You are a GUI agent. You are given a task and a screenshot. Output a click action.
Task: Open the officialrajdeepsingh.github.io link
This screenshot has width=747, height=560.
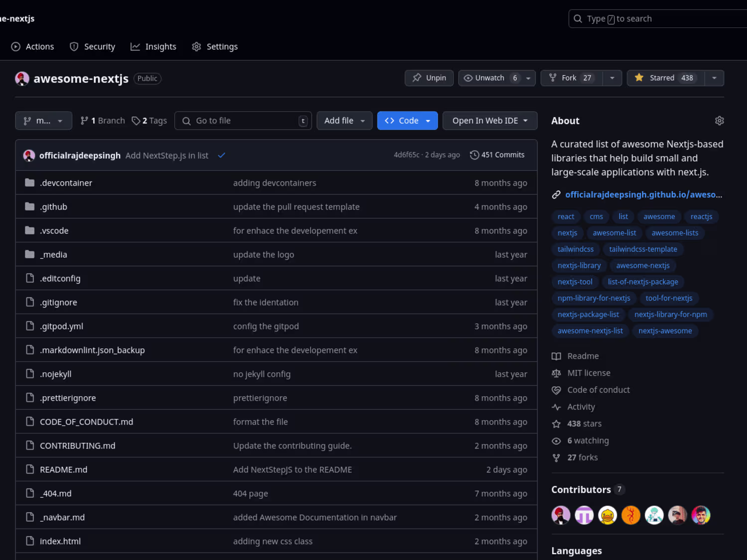pos(643,195)
